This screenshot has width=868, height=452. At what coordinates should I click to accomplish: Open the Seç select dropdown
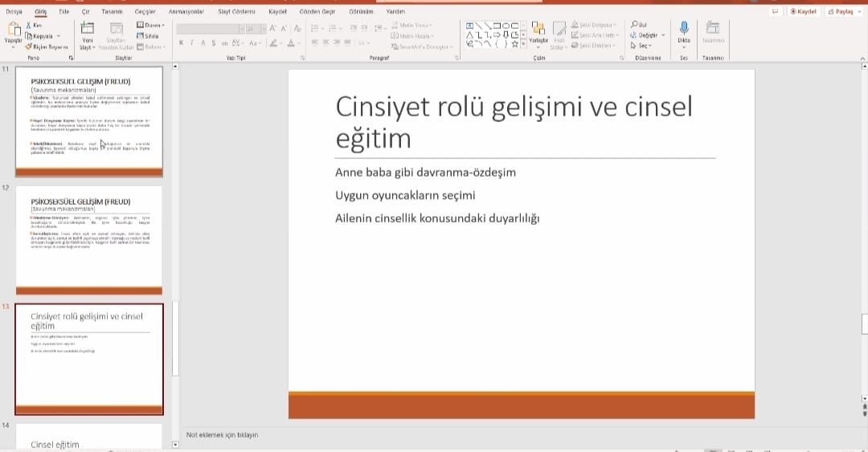tap(641, 46)
